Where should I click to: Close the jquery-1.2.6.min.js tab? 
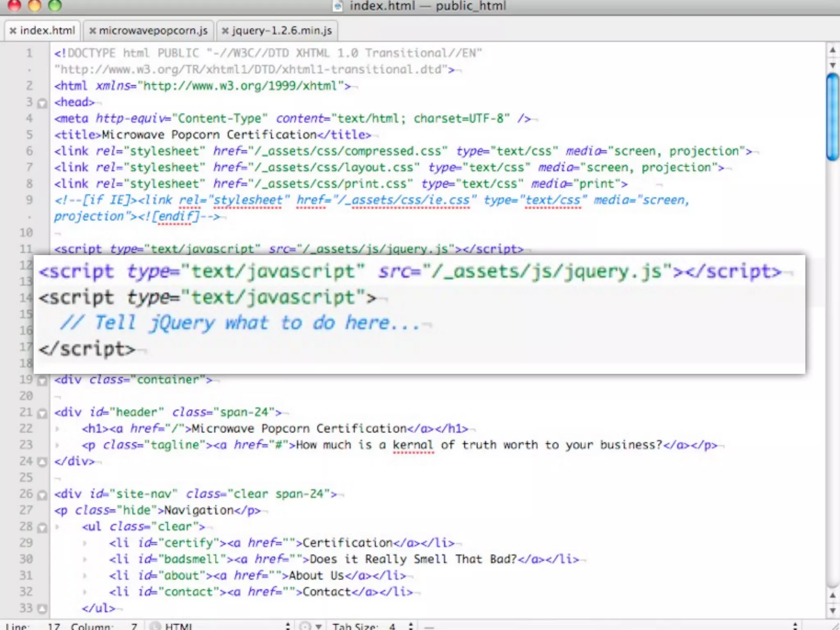225,31
